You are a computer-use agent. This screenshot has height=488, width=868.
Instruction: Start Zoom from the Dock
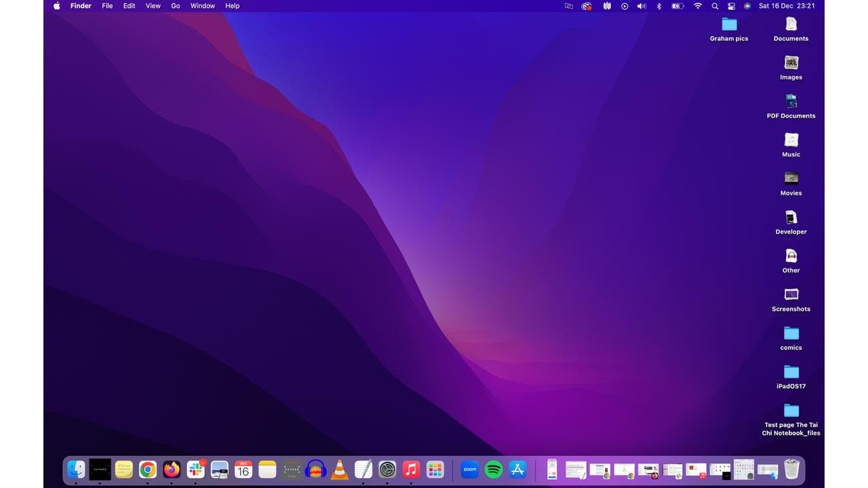(x=470, y=469)
